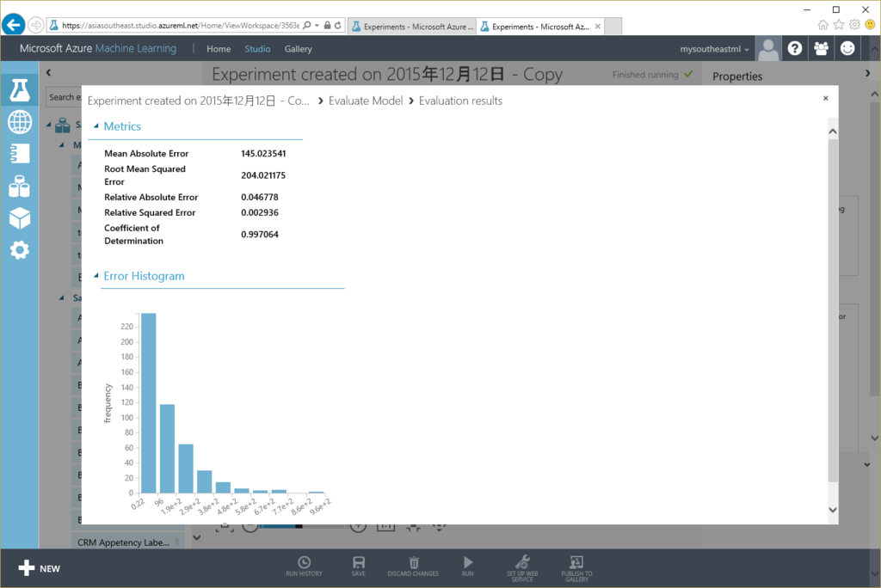
Task: Close the active Experiments browser tab
Action: [598, 27]
